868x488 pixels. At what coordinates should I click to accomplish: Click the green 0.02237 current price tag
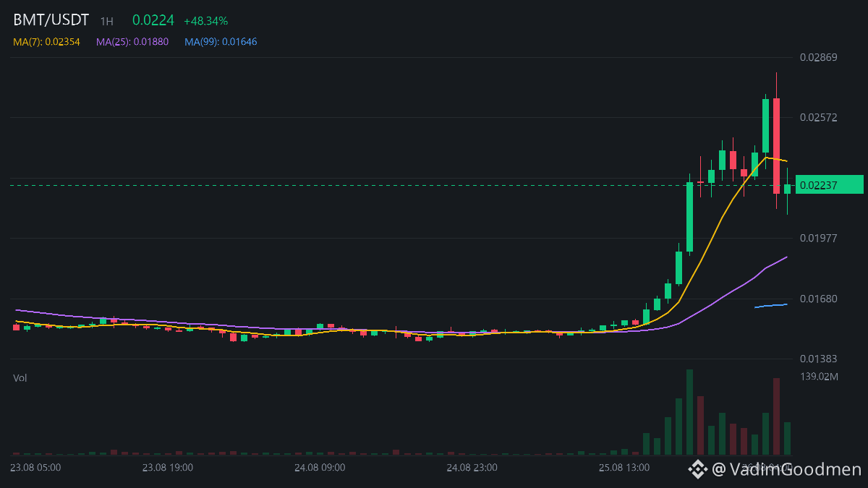[830, 185]
